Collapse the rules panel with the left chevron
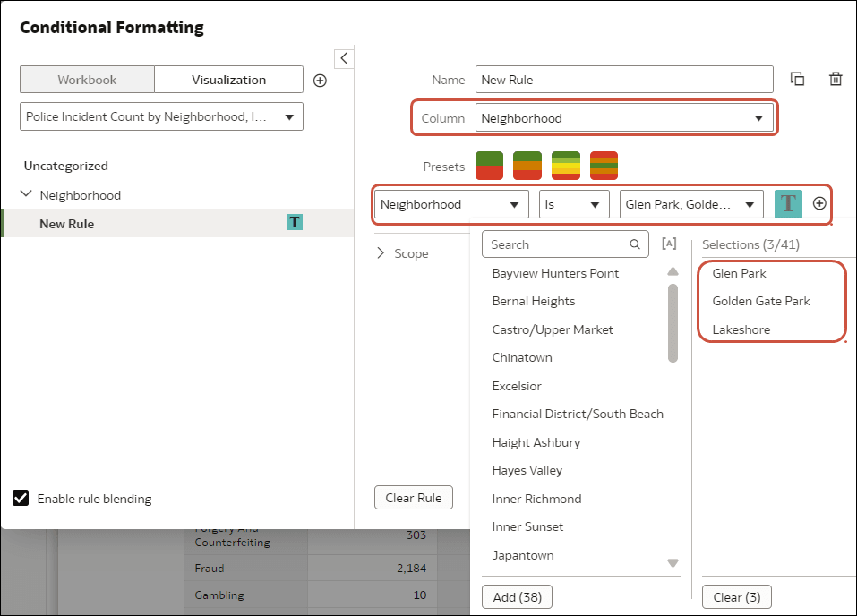This screenshot has height=616, width=857. click(344, 57)
